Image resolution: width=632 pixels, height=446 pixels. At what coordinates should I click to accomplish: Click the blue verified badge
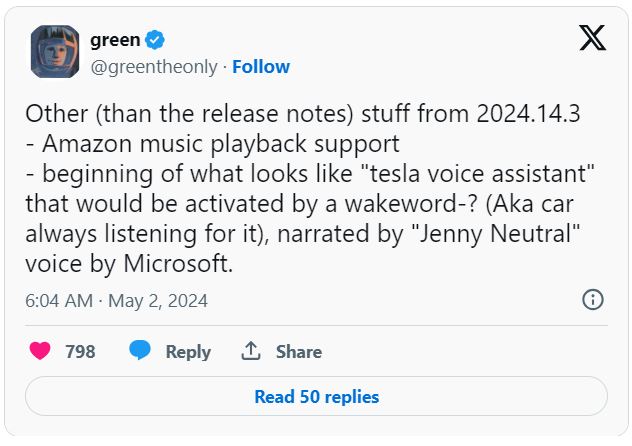[x=156, y=40]
